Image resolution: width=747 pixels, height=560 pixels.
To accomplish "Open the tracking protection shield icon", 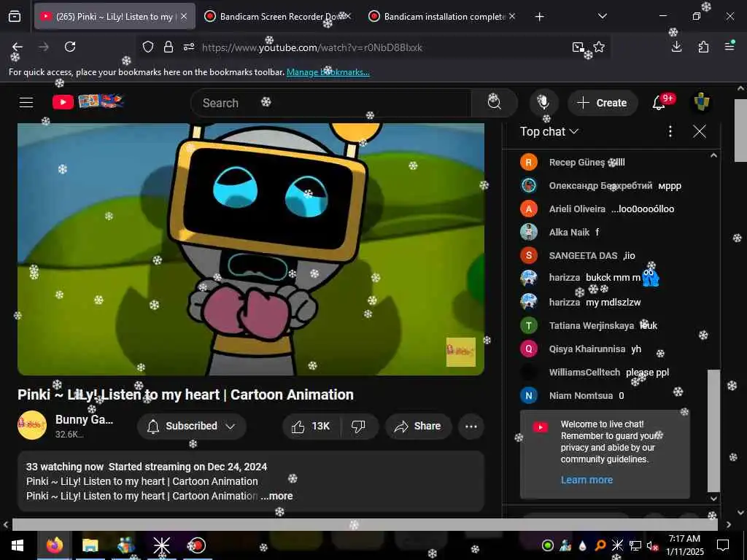I will 148,47.
